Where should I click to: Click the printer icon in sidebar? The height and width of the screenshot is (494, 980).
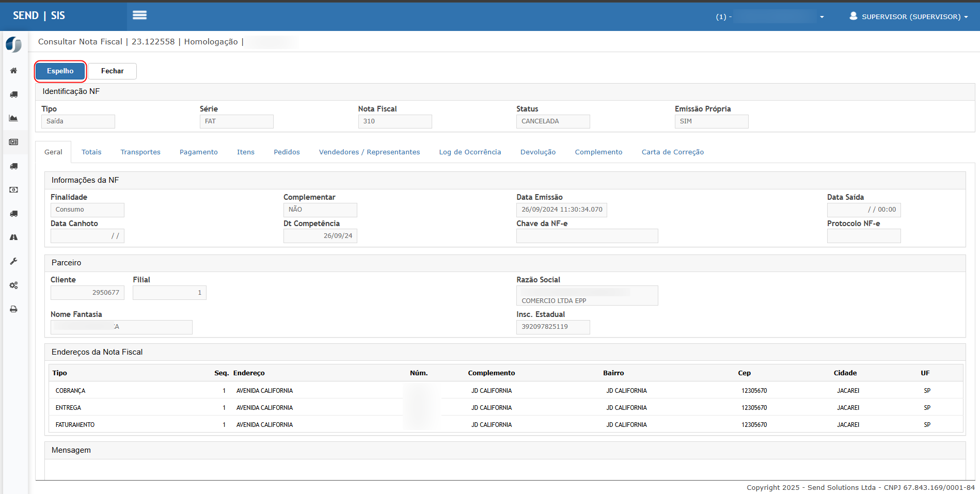point(14,309)
